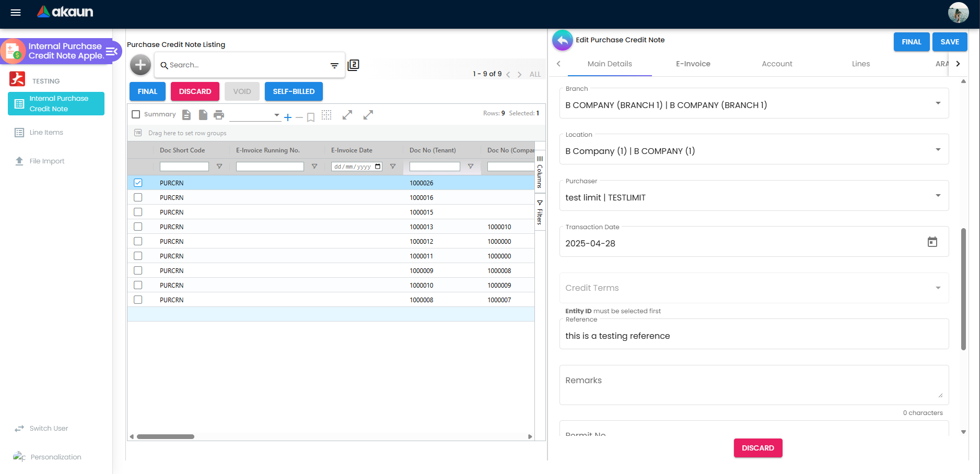Toggle the Summary checkbox
Image resolution: width=980 pixels, height=474 pixels.
pos(136,114)
